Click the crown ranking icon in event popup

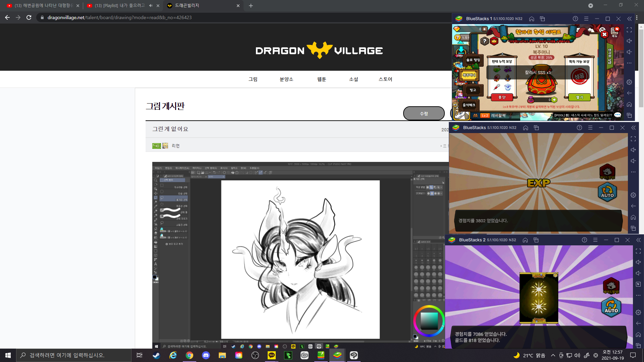[x=494, y=41]
